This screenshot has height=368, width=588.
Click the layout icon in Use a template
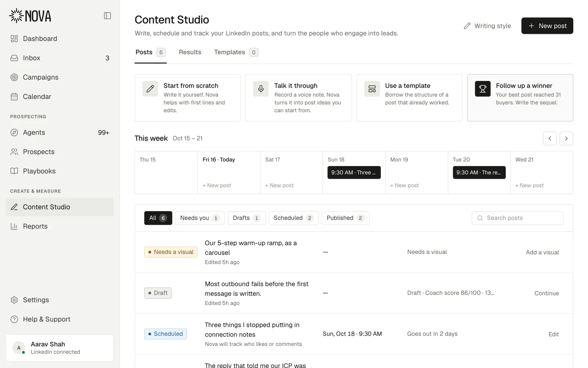click(372, 89)
